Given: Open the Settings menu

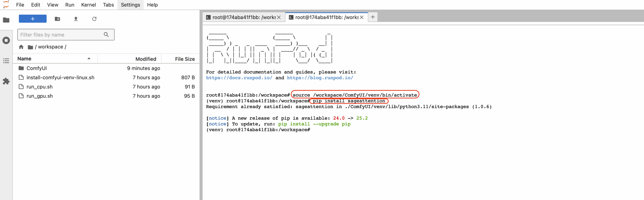Looking at the screenshot, I should tap(130, 5).
